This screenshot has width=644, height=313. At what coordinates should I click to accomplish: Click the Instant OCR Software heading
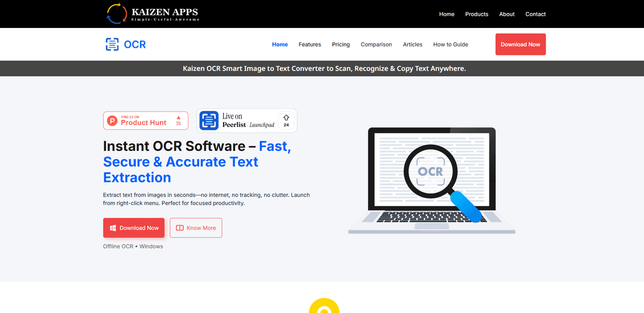coord(197,162)
